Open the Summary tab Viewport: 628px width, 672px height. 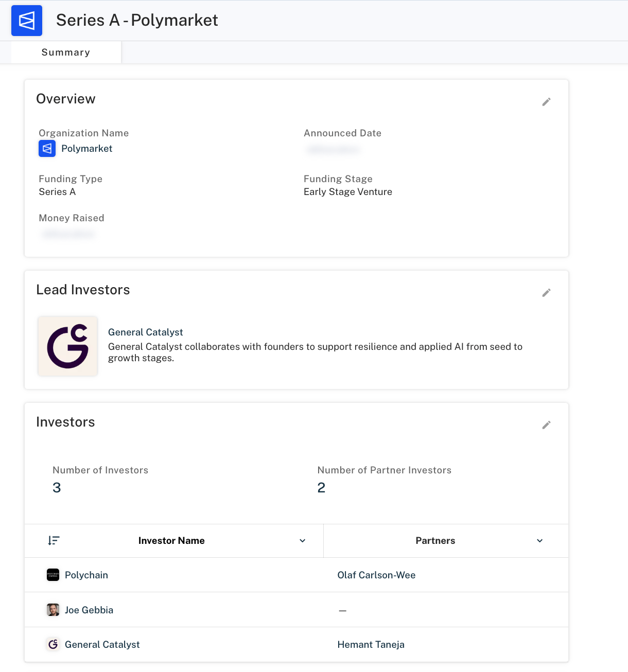click(x=66, y=52)
